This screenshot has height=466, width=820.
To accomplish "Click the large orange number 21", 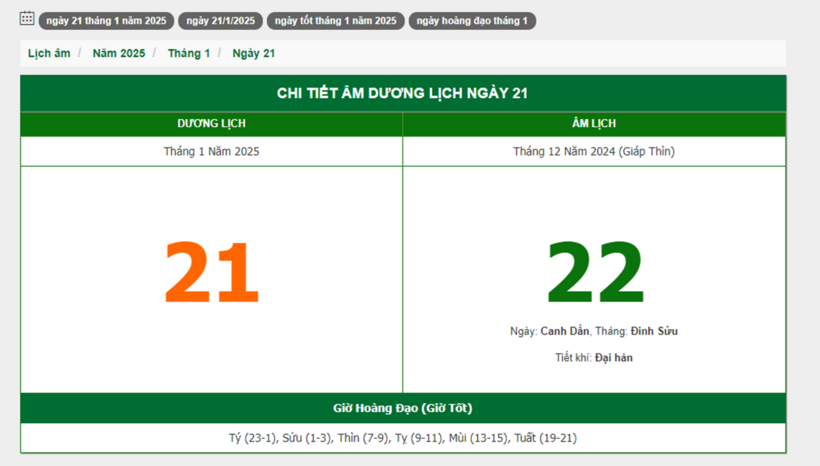I will coord(211,273).
